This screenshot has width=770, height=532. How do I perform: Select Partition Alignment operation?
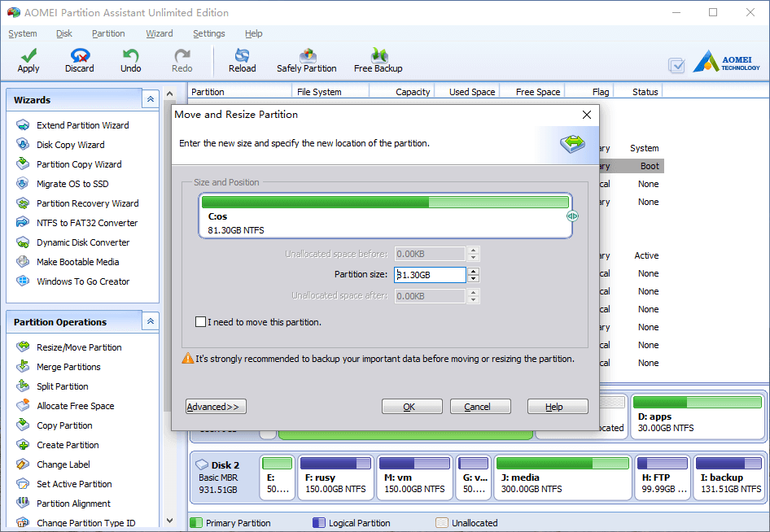coord(73,504)
